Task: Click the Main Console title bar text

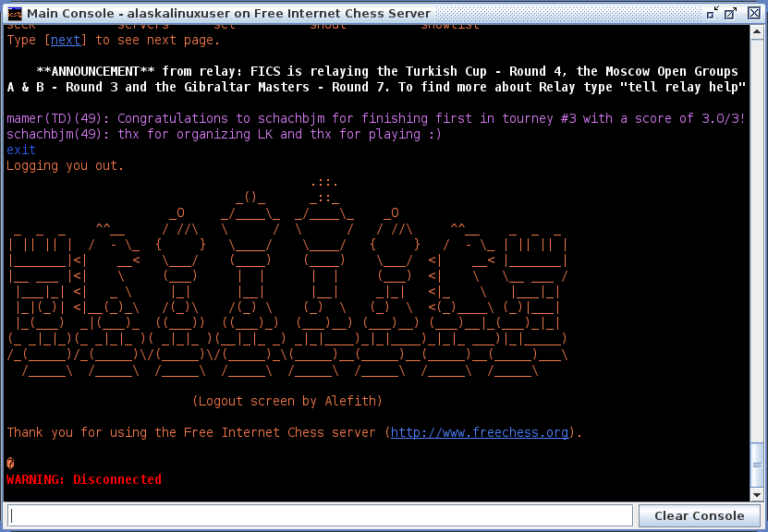Action: coord(229,13)
